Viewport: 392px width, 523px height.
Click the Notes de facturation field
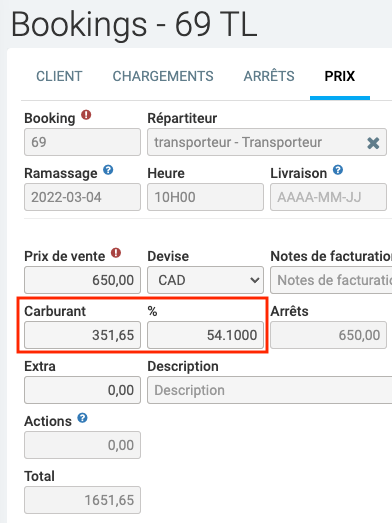tap(331, 280)
